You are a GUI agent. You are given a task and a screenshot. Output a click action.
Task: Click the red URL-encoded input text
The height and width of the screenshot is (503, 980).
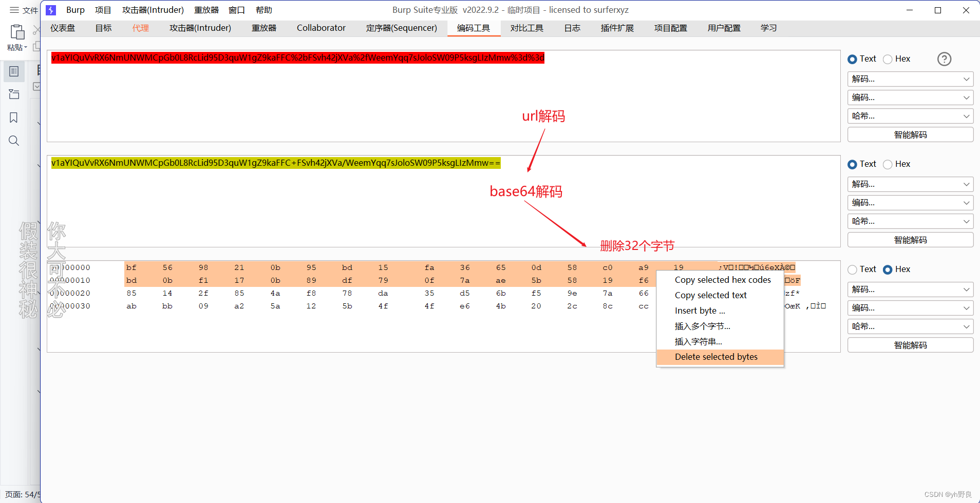click(298, 57)
